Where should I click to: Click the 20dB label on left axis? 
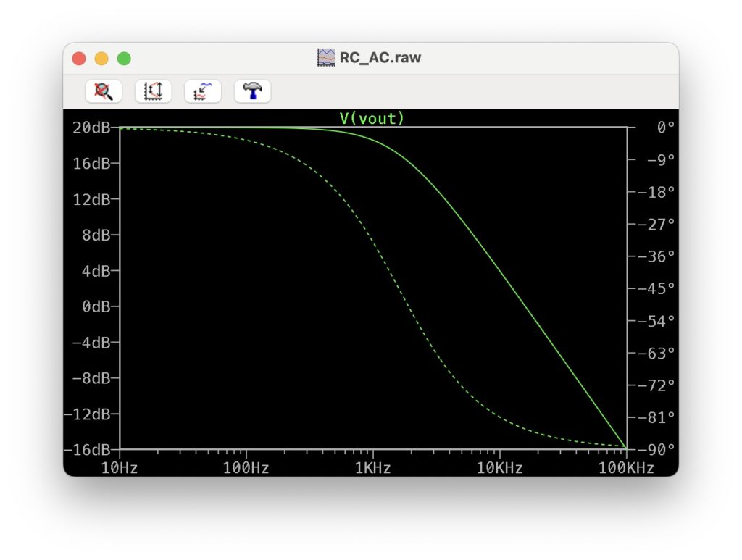pos(91,128)
